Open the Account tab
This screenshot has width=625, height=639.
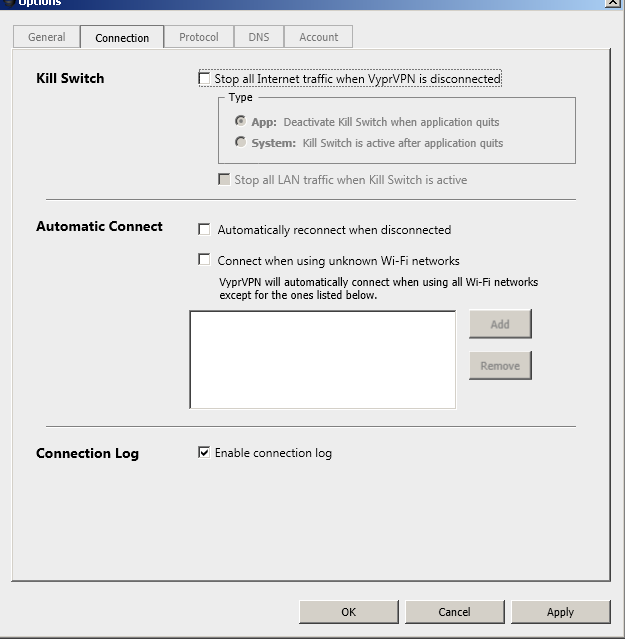318,37
